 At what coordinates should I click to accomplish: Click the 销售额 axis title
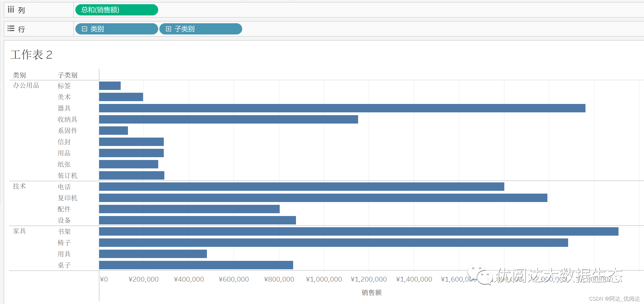point(372,293)
